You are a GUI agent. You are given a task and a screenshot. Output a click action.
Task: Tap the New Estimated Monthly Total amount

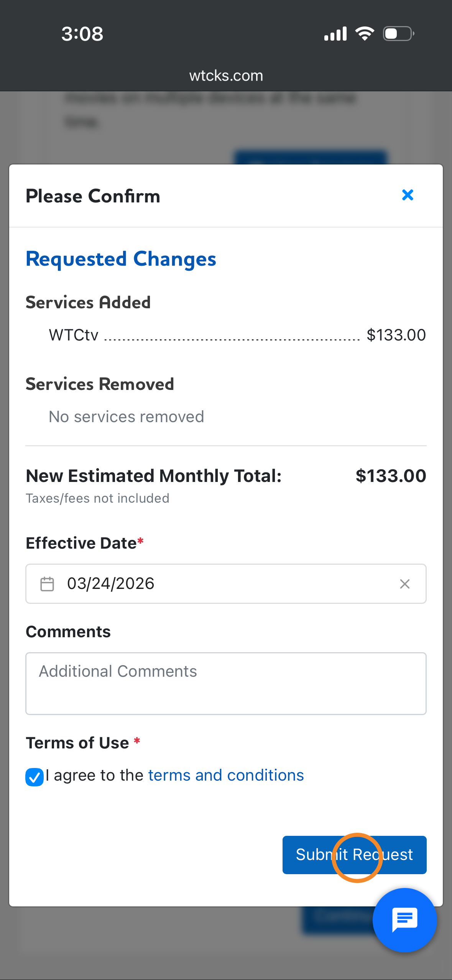pyautogui.click(x=391, y=476)
